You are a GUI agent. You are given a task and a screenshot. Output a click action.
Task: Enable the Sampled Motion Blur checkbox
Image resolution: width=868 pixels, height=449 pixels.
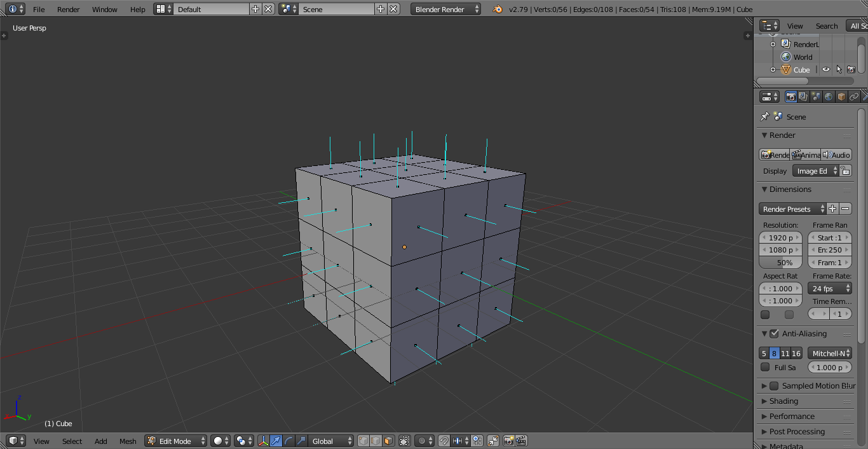click(x=774, y=386)
